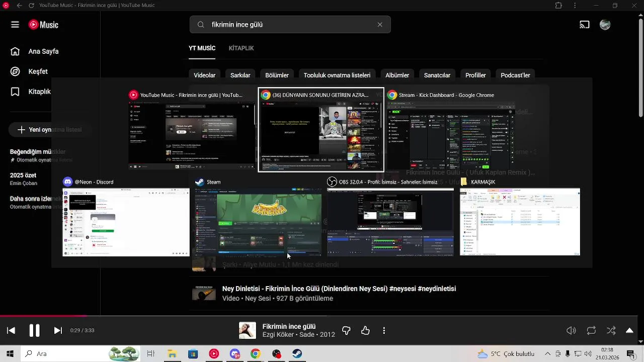
Task: Switch to the @Neon - Discord window
Action: click(x=126, y=222)
